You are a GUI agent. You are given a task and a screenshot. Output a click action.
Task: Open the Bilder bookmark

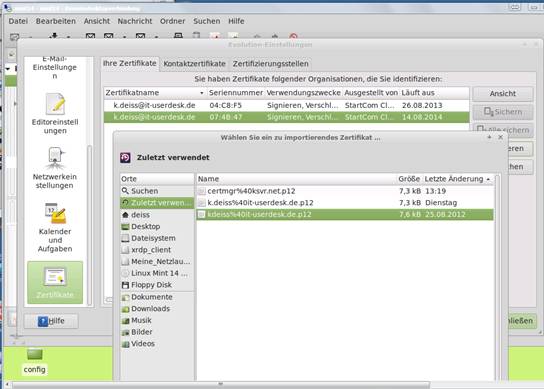(x=157, y=332)
